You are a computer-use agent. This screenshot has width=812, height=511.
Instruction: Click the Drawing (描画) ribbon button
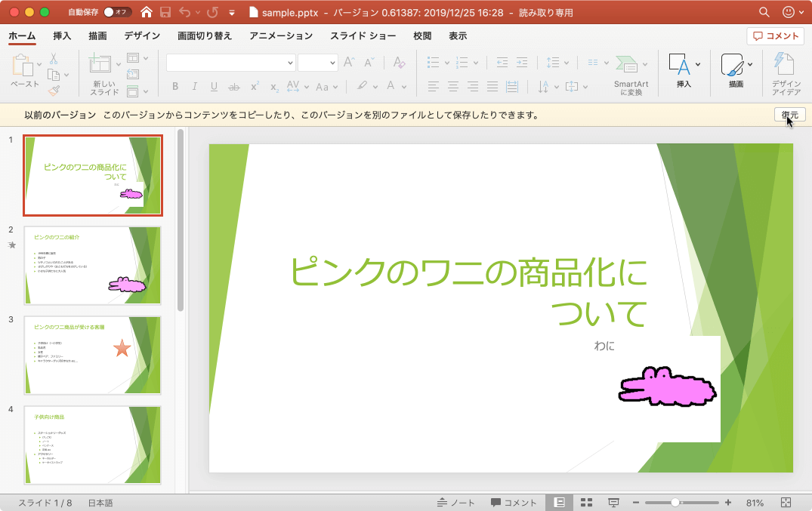(x=736, y=70)
